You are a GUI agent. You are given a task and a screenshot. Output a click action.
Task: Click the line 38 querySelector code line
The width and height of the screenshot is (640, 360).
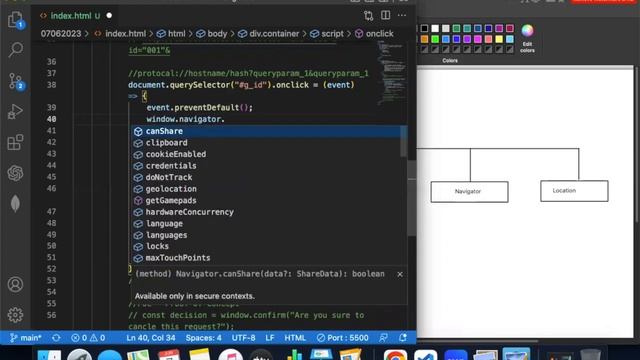tap(241, 85)
